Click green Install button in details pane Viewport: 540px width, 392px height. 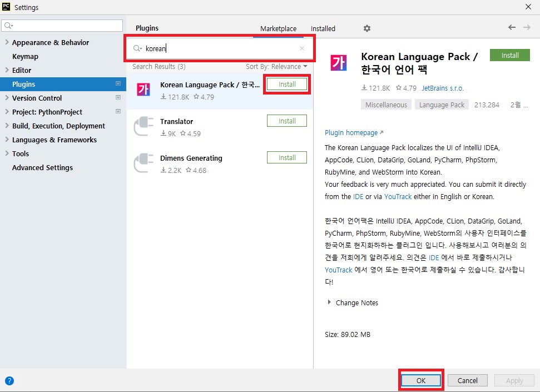(510, 55)
